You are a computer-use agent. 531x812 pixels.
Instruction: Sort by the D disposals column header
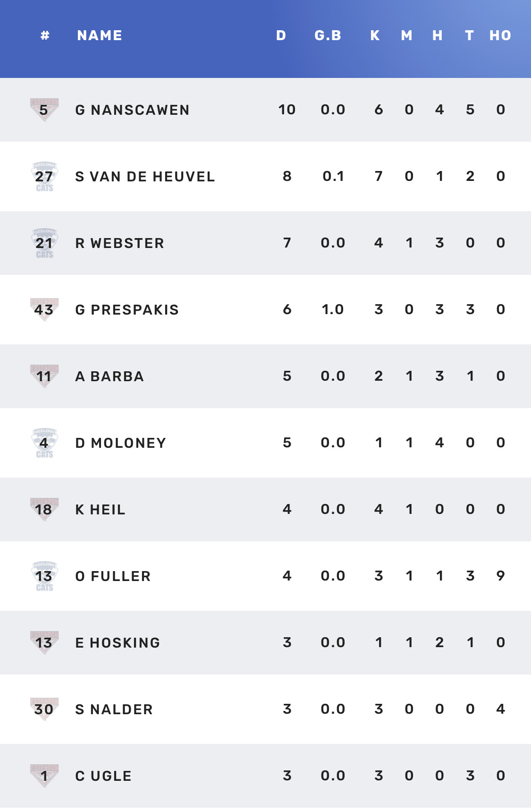(x=281, y=35)
